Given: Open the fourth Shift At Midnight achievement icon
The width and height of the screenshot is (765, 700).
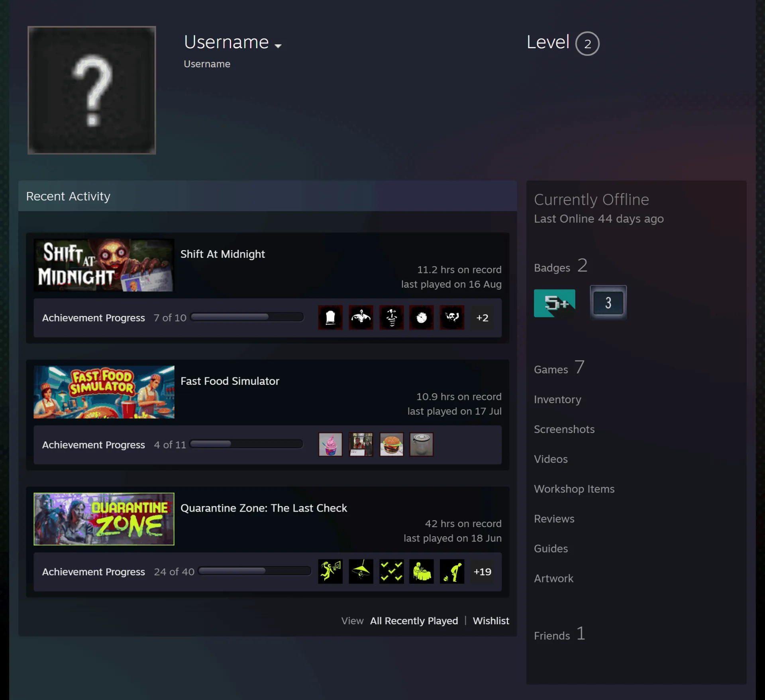Looking at the screenshot, I should click(x=422, y=318).
